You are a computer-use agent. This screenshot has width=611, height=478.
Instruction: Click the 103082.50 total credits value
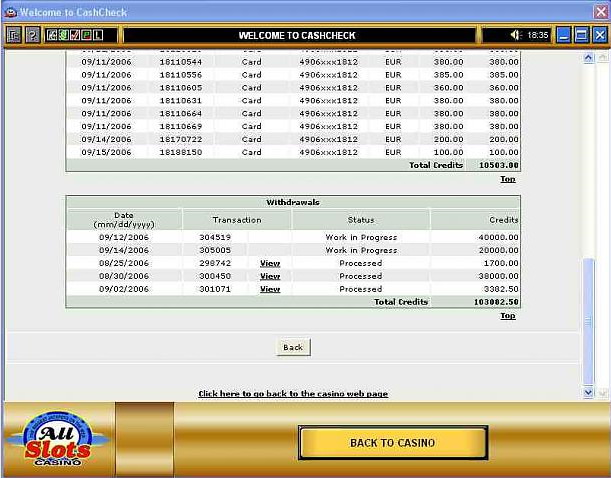[496, 302]
